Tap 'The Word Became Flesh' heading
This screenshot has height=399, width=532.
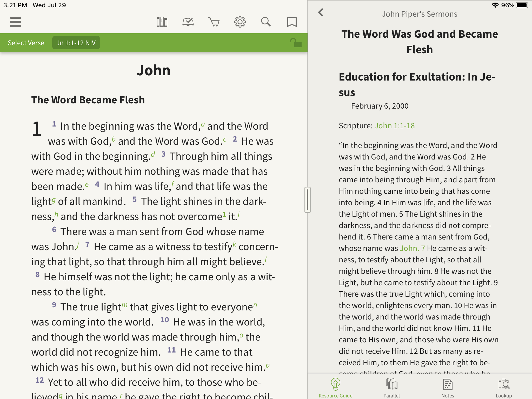point(88,100)
